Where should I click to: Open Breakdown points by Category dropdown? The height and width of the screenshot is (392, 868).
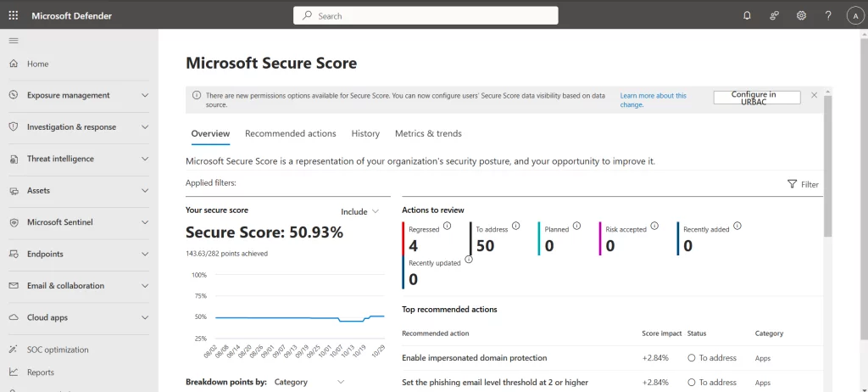point(309,382)
